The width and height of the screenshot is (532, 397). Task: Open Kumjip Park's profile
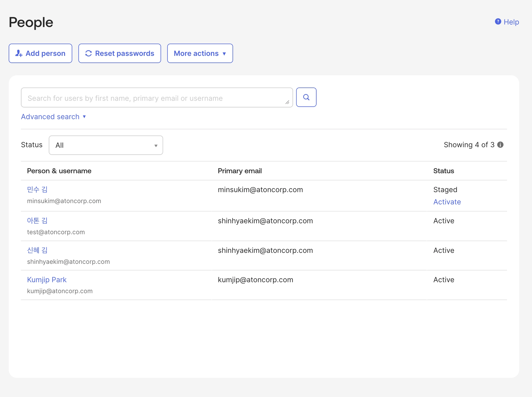(47, 280)
